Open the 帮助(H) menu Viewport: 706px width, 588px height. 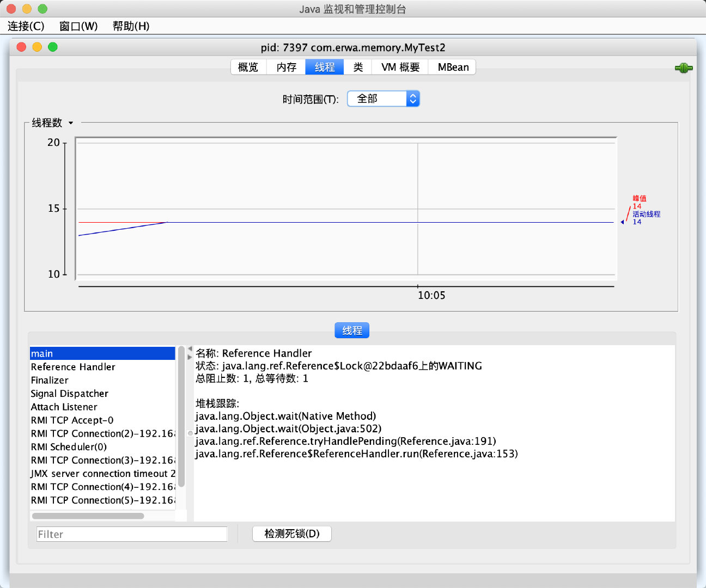(131, 26)
